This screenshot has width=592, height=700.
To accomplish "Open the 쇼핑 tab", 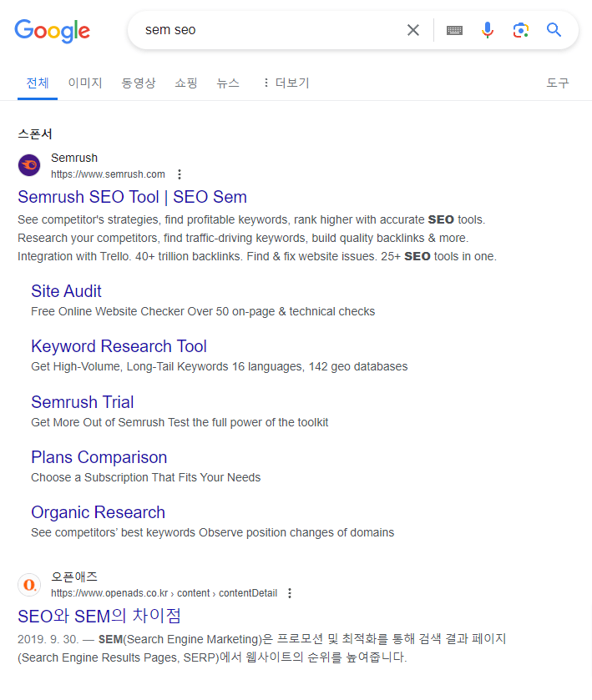I will 186,83.
